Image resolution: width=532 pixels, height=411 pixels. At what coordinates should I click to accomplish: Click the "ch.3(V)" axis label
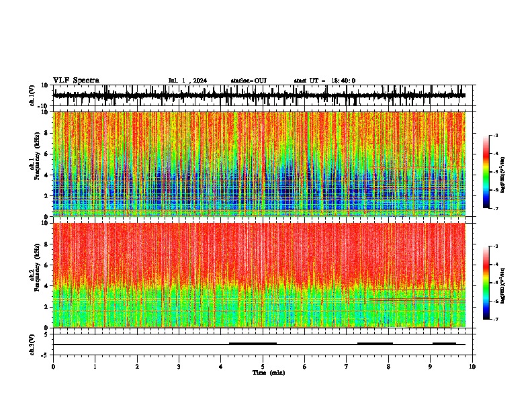(x=32, y=345)
